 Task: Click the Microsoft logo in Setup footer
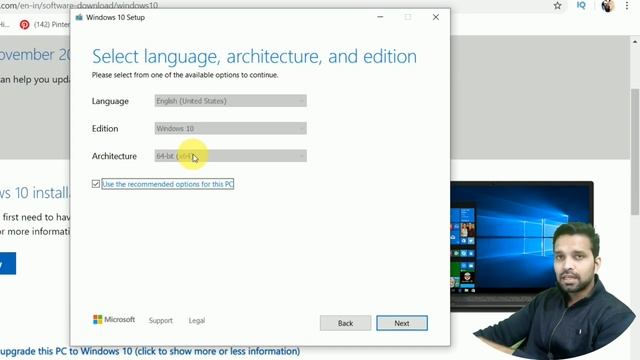tap(114, 320)
